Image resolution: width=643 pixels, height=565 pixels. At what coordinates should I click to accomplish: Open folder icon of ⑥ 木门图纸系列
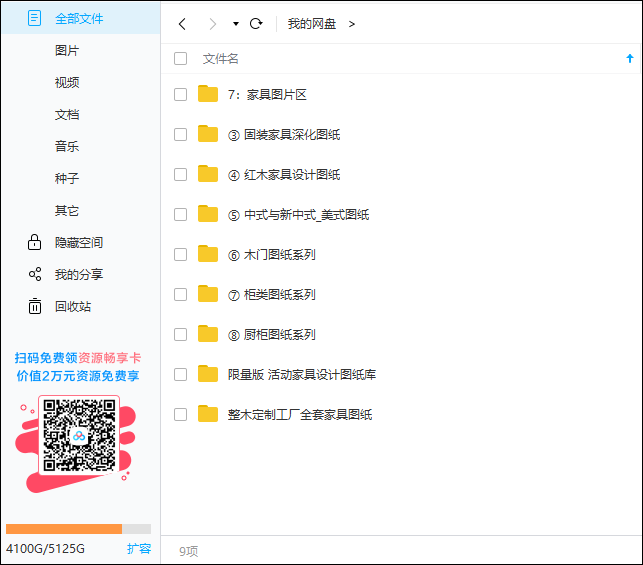coord(208,254)
